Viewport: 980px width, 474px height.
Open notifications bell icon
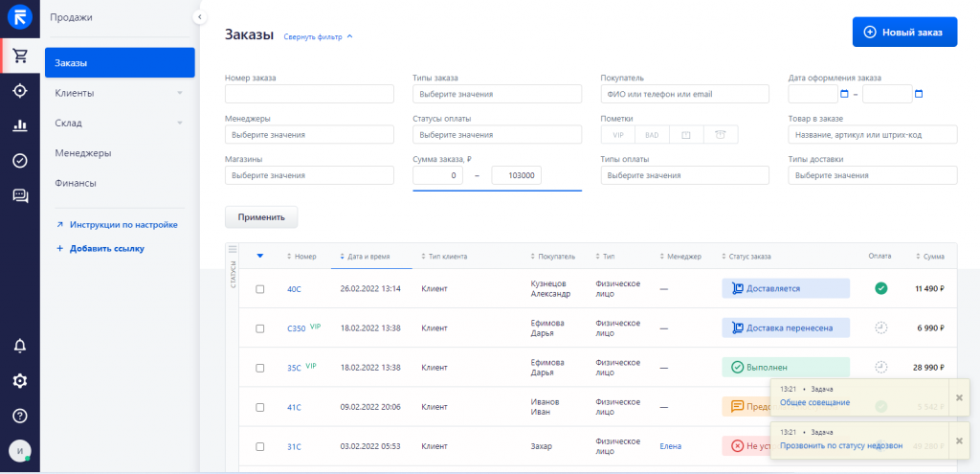(20, 346)
